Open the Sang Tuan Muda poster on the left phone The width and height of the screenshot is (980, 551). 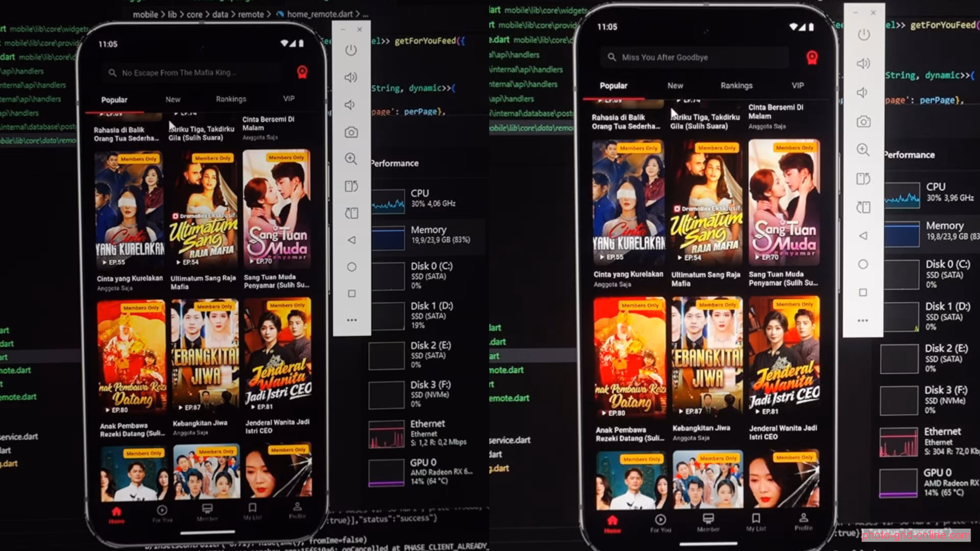[277, 208]
